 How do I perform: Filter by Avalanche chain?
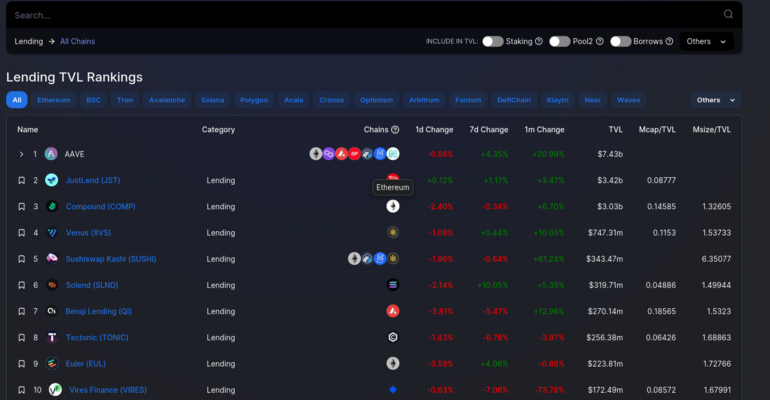point(167,100)
